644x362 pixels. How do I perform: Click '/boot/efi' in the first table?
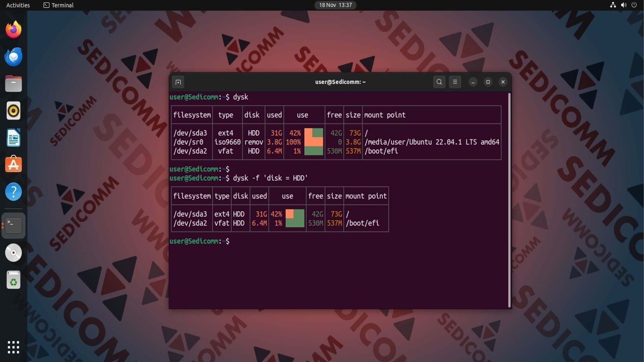pos(381,151)
